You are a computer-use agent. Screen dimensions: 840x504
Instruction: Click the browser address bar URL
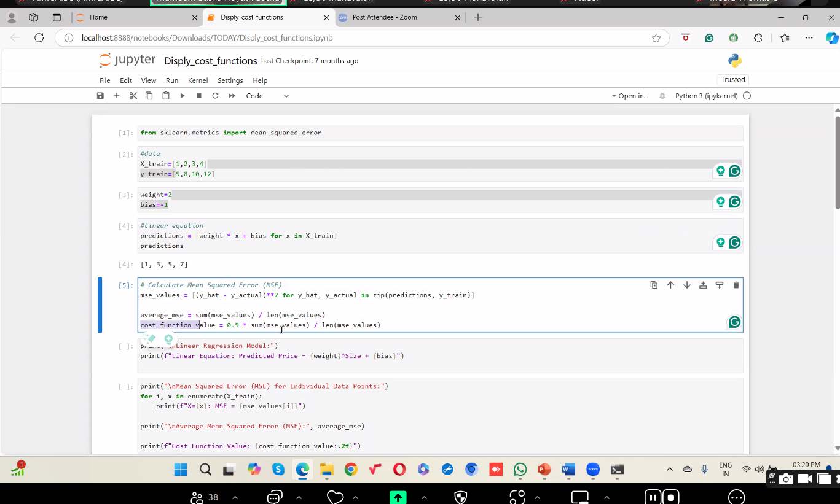point(207,38)
